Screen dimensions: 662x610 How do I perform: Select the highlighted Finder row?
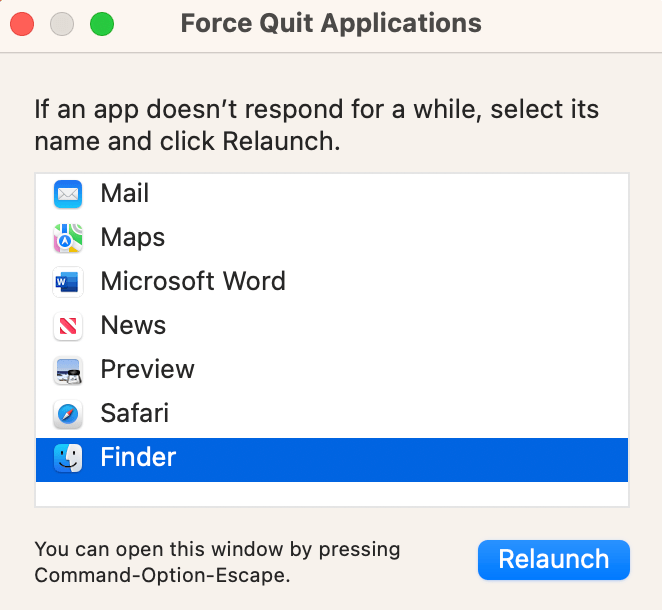click(x=332, y=460)
